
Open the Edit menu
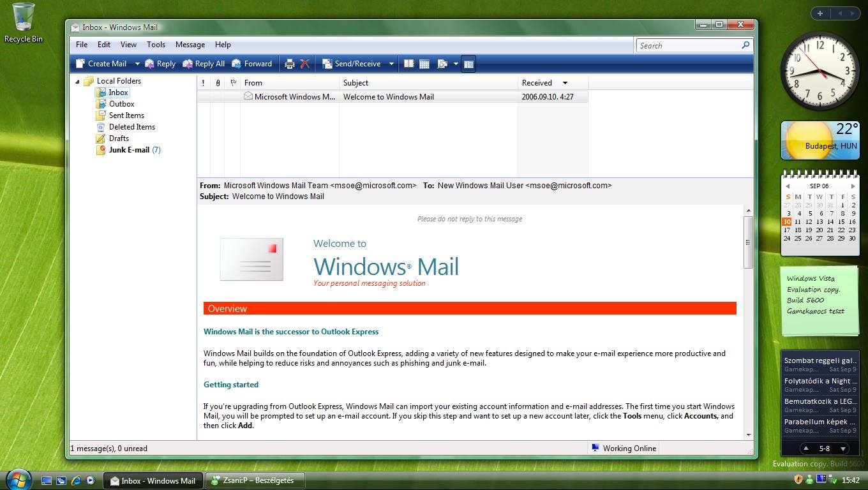[x=104, y=45]
